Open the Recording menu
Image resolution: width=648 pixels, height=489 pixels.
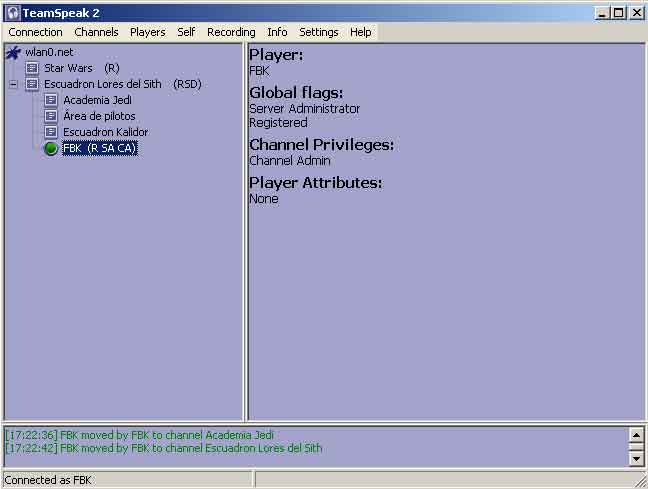(231, 32)
